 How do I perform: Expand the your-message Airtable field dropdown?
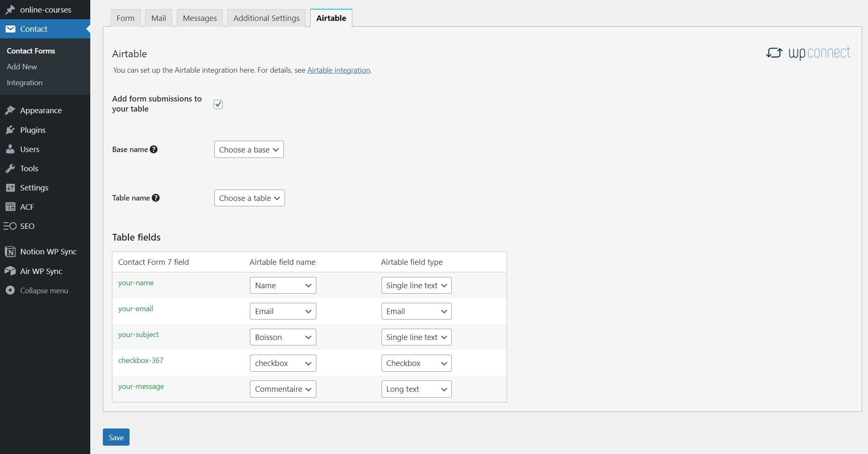pyautogui.click(x=283, y=389)
